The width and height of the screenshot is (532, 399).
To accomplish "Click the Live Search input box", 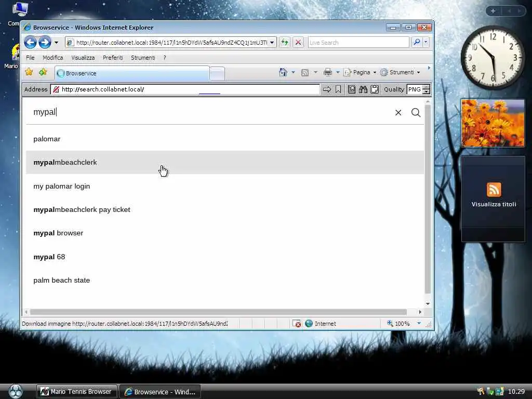I will pos(358,43).
